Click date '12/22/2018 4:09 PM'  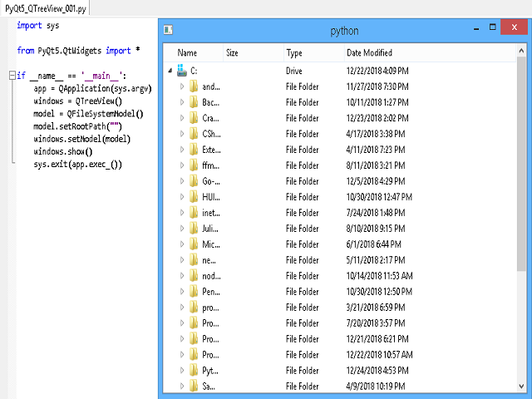(377, 71)
